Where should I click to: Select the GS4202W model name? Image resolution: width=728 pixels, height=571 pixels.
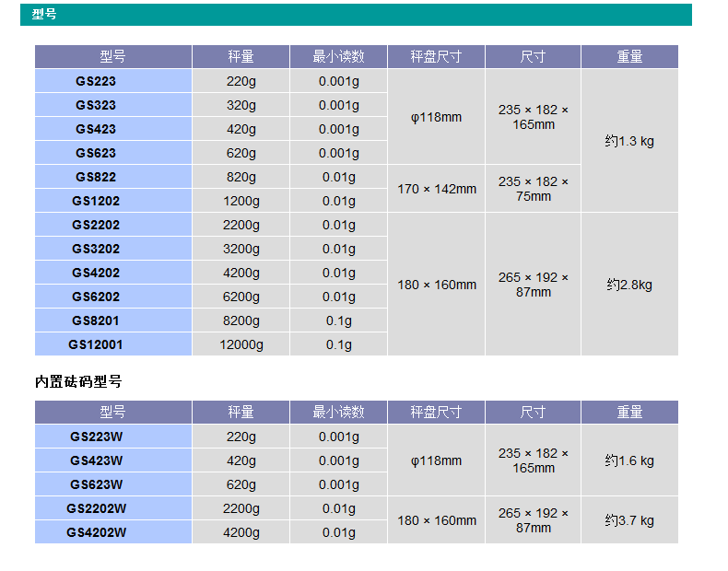click(x=96, y=532)
